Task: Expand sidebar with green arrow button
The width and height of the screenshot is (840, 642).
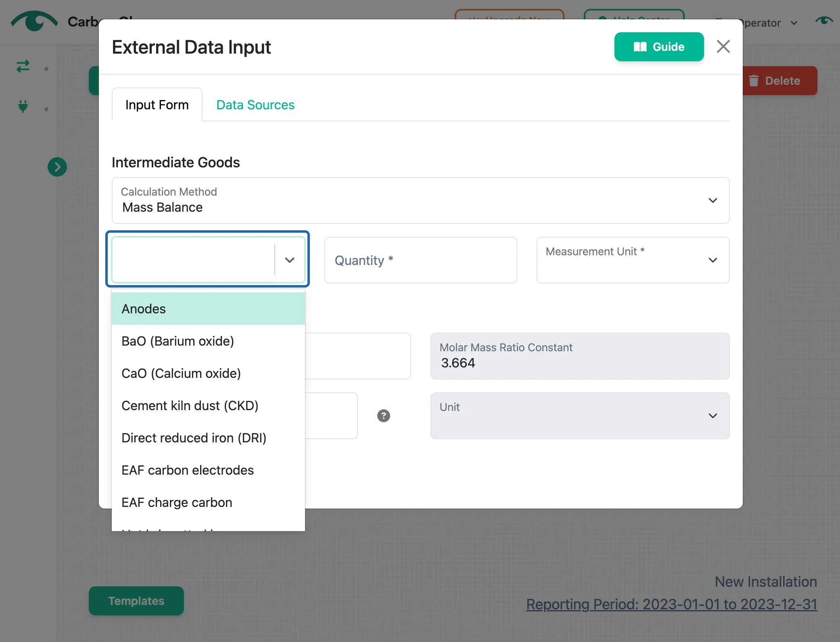Action: pyautogui.click(x=57, y=167)
